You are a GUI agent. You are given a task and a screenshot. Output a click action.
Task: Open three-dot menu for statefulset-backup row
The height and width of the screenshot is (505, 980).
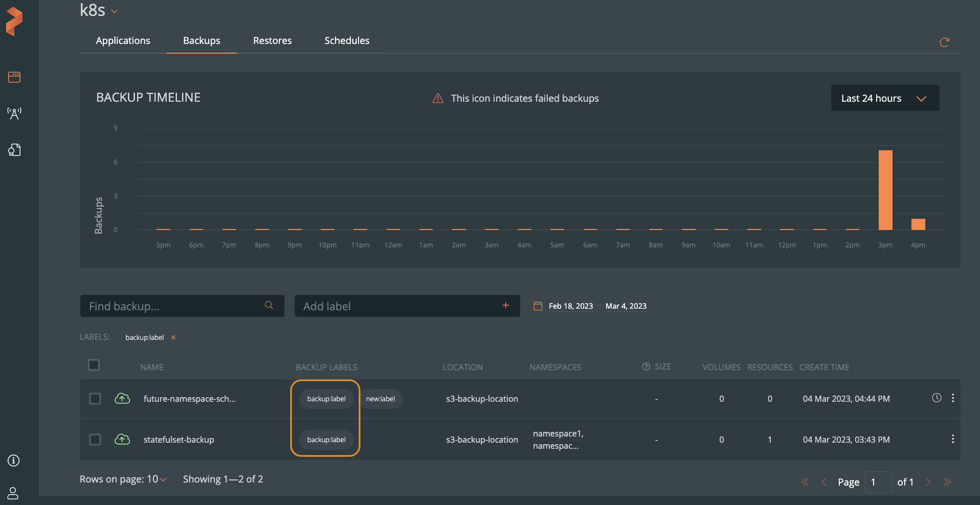point(952,439)
